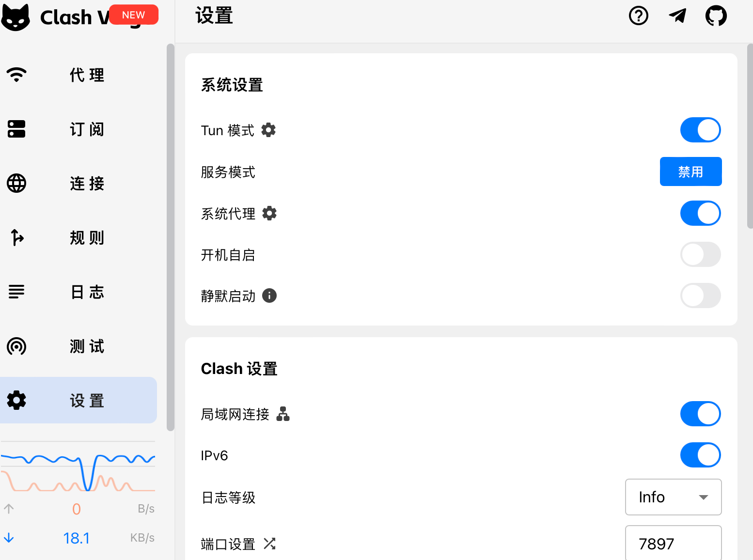Open the Telegram channel icon
The height and width of the screenshot is (560, 753).
tap(677, 16)
